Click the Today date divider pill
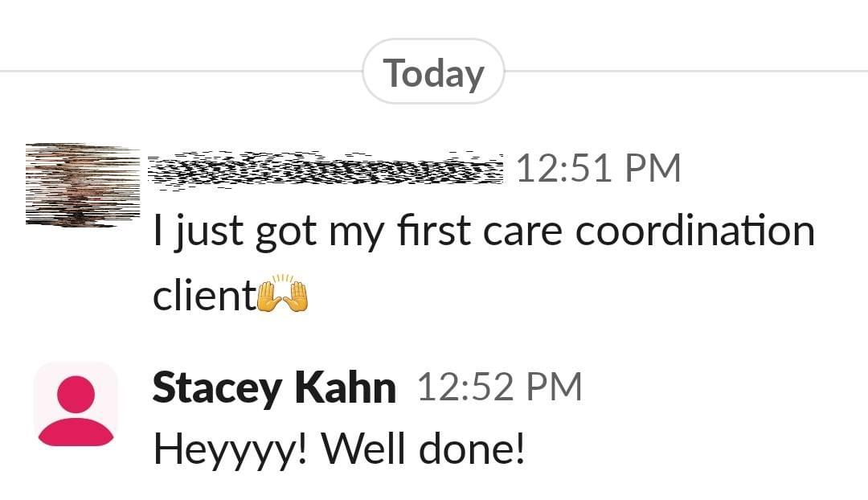 pos(434,72)
